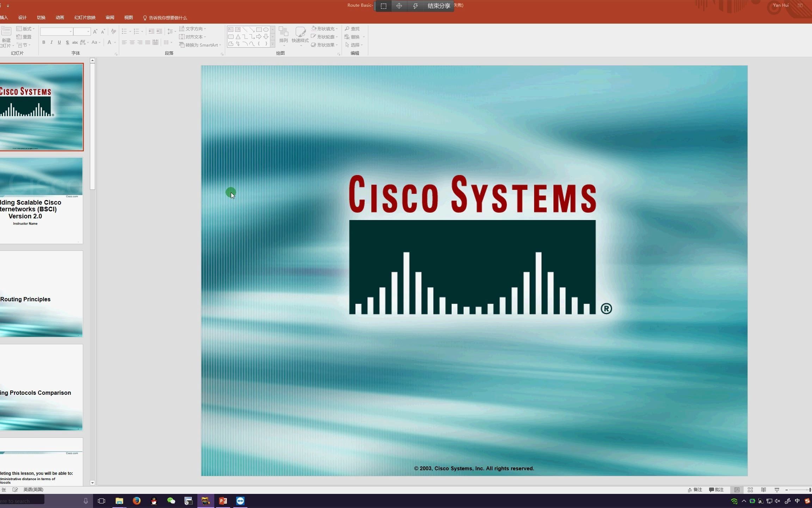Image resolution: width=812 pixels, height=508 pixels.
Task: Open 切换 Transitions ribbon tab
Action: coord(41,18)
